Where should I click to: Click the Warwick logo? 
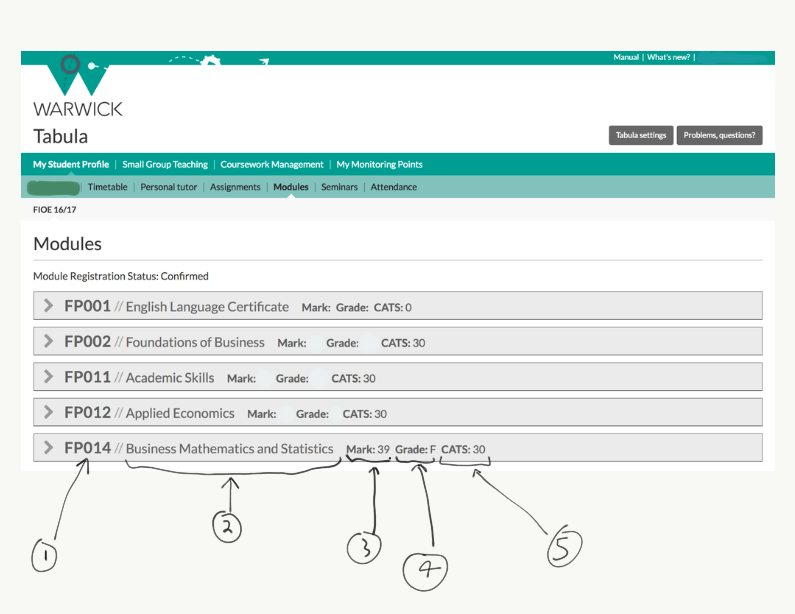pos(78,90)
